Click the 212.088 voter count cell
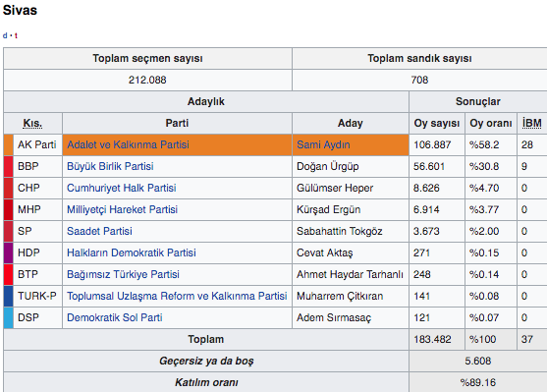Image resolution: width=547 pixels, height=392 pixels. (x=147, y=80)
